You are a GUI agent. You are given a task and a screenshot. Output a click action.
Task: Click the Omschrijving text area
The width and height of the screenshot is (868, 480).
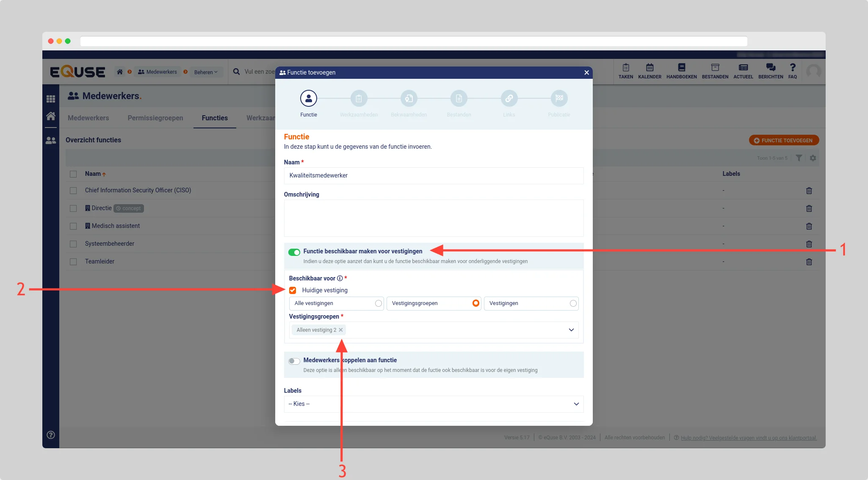pyautogui.click(x=434, y=218)
